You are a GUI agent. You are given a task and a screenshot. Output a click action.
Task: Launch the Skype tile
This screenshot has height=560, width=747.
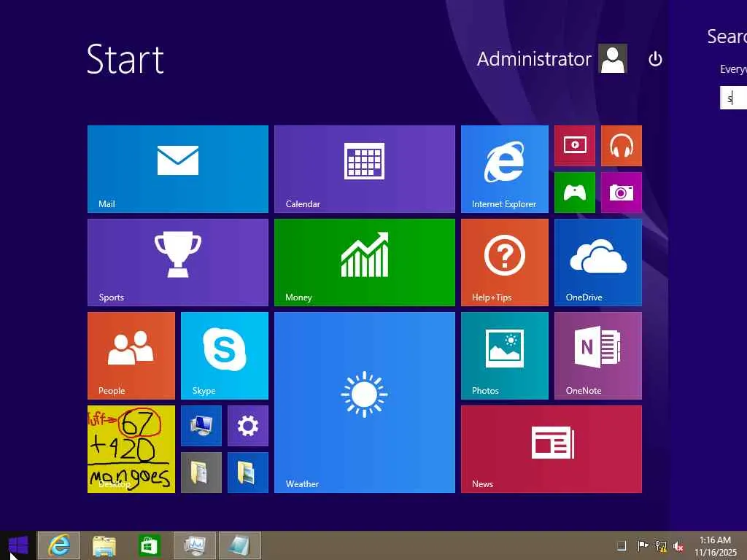(225, 356)
